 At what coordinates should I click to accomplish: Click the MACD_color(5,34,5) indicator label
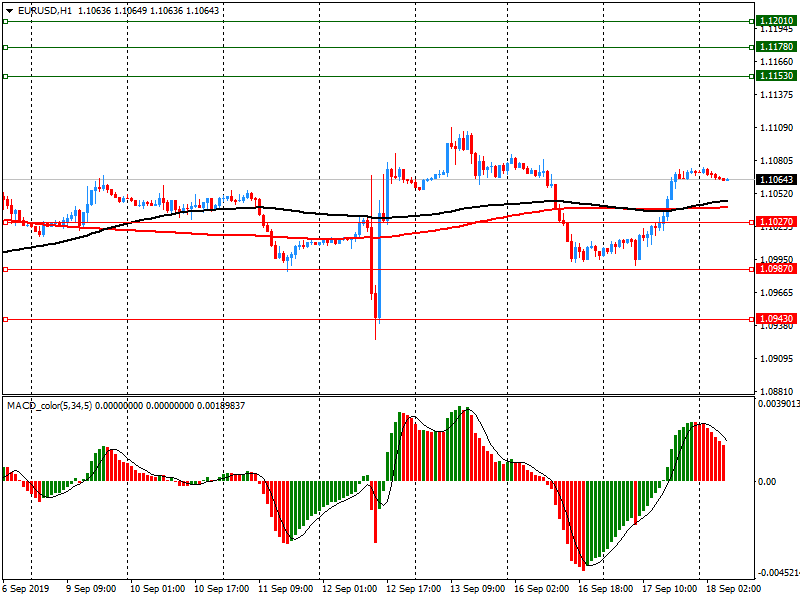(x=49, y=406)
